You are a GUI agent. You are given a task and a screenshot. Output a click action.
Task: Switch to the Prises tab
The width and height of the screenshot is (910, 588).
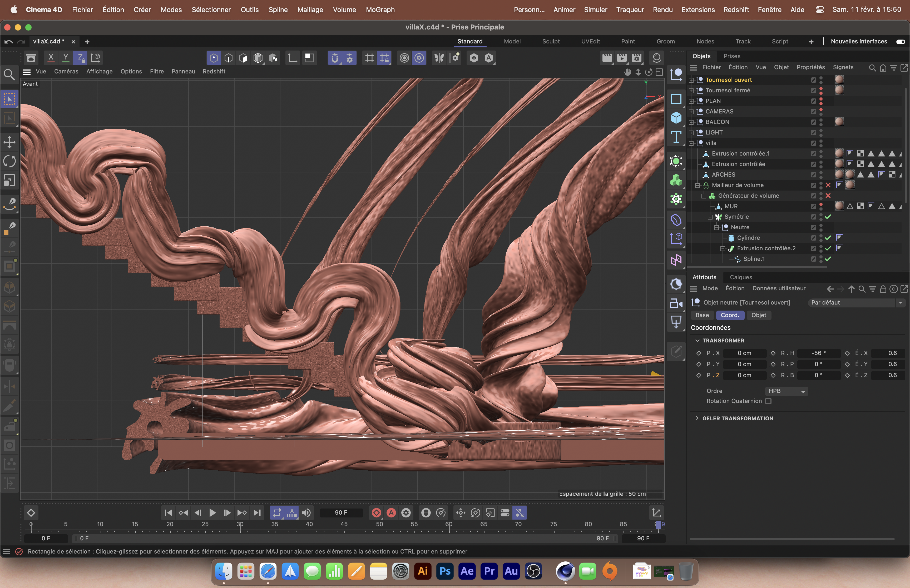point(732,56)
